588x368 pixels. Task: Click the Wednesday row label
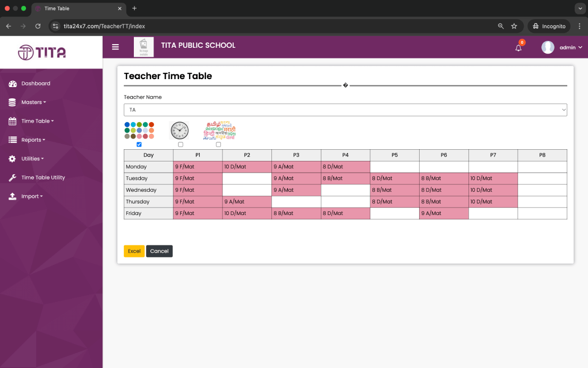pyautogui.click(x=149, y=190)
